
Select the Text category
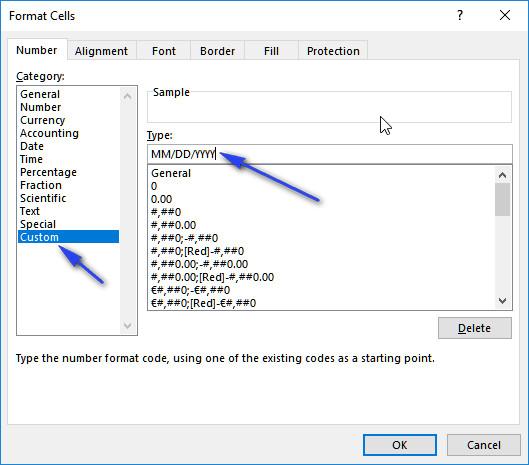pyautogui.click(x=68, y=211)
